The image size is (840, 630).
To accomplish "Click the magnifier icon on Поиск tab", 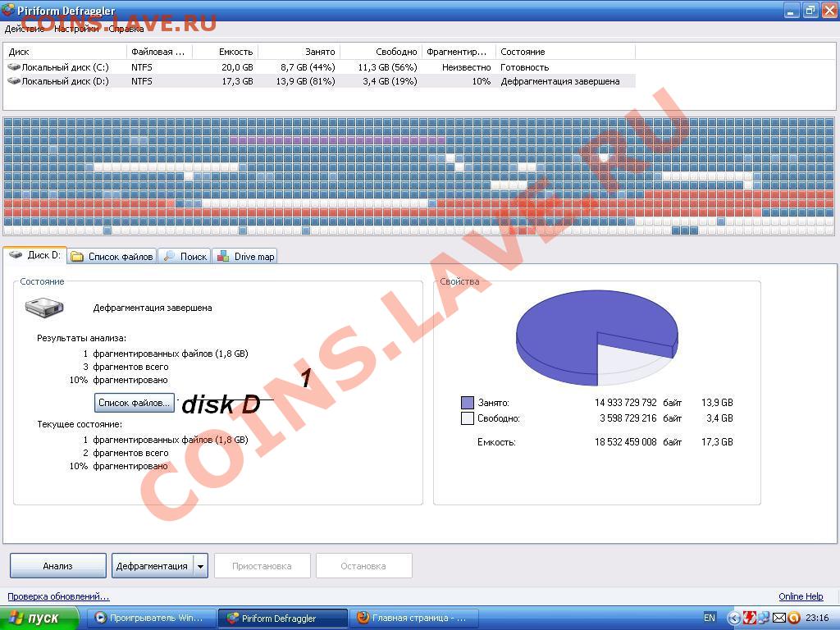I will pos(169,256).
